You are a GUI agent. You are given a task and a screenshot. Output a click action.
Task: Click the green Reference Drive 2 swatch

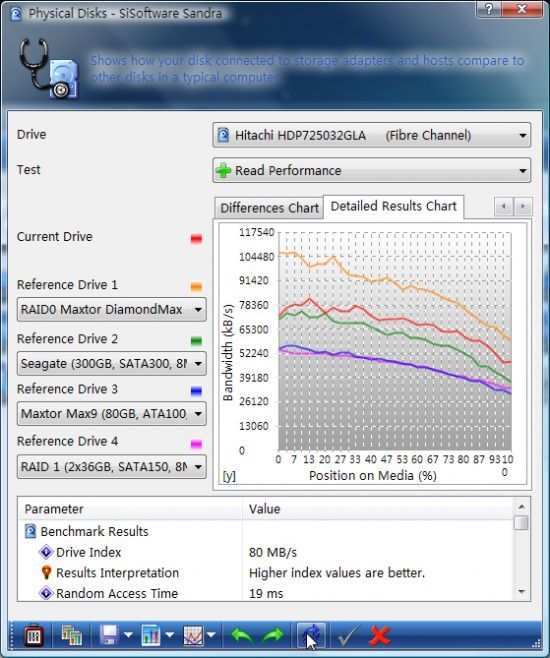196,341
